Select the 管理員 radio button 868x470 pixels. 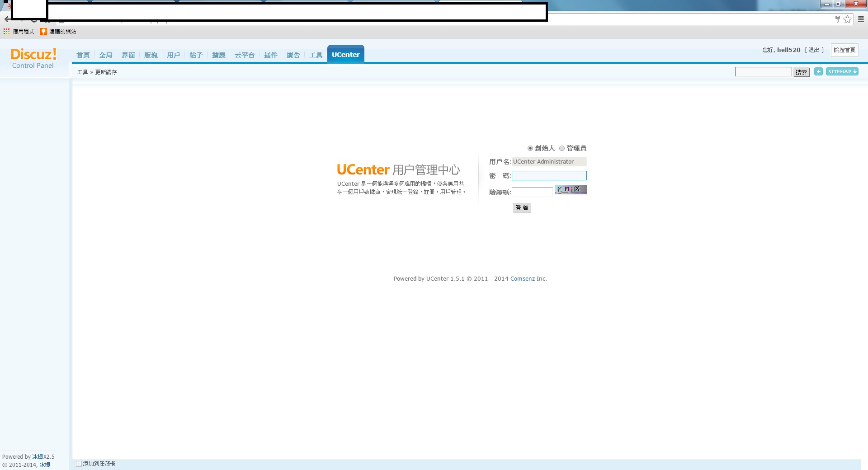point(562,148)
